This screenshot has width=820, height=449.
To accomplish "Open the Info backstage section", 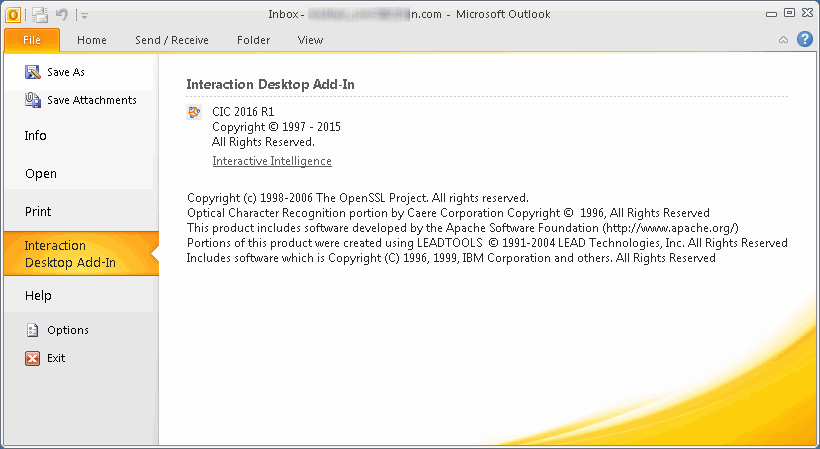I will (x=36, y=136).
